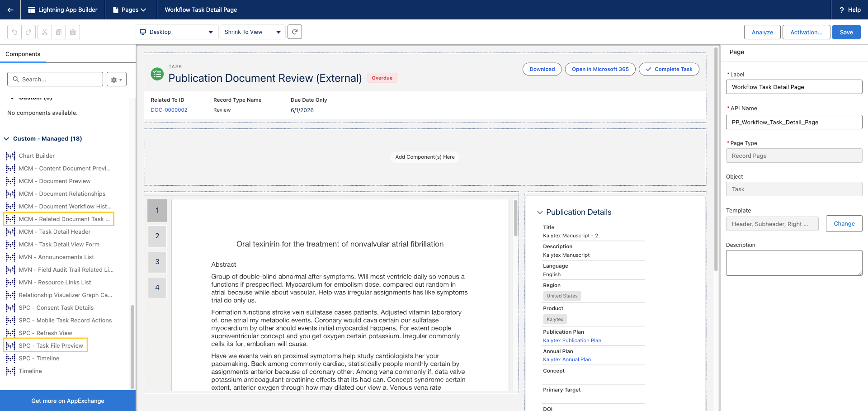
Task: Click the document preview scrollbar
Action: [515, 218]
